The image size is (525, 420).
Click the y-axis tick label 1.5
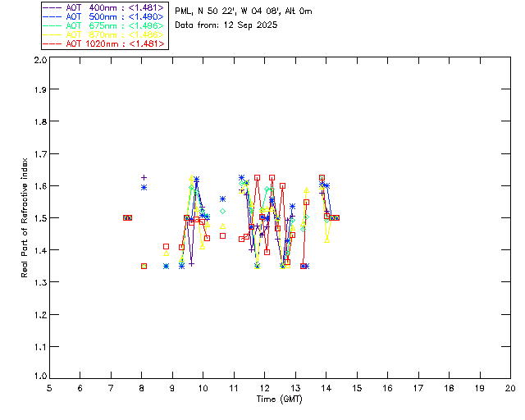(40, 218)
